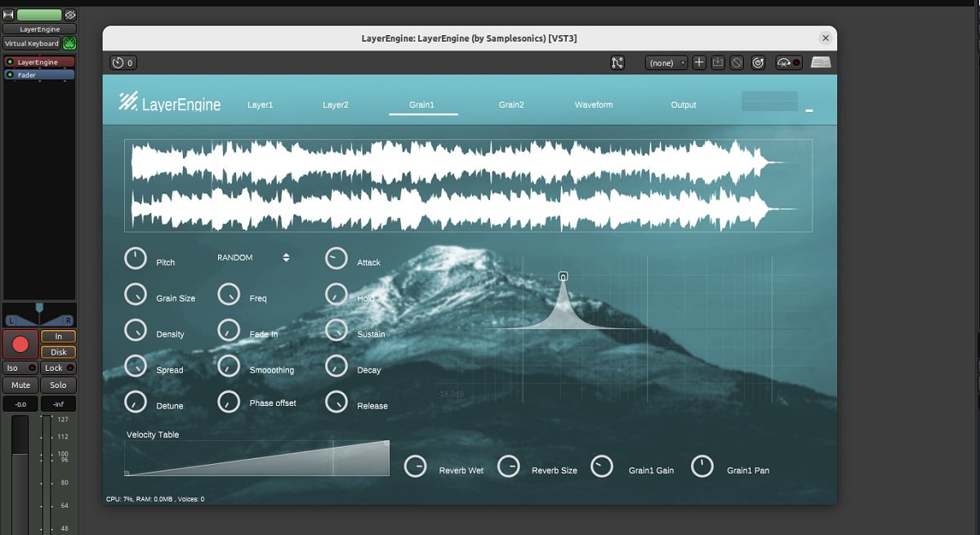The height and width of the screenshot is (535, 980).
Task: Switch to the Grain2 tab
Action: coord(511,105)
